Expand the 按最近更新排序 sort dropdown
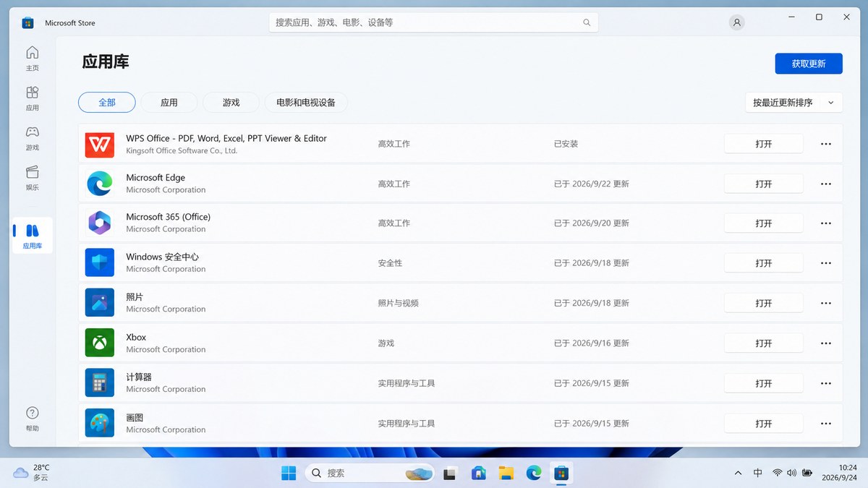868x488 pixels. point(793,103)
